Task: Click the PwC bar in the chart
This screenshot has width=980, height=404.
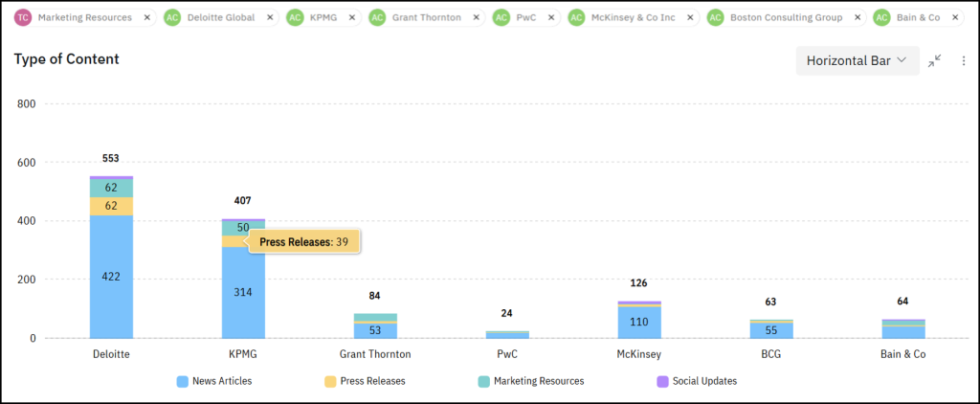Action: pos(507,334)
